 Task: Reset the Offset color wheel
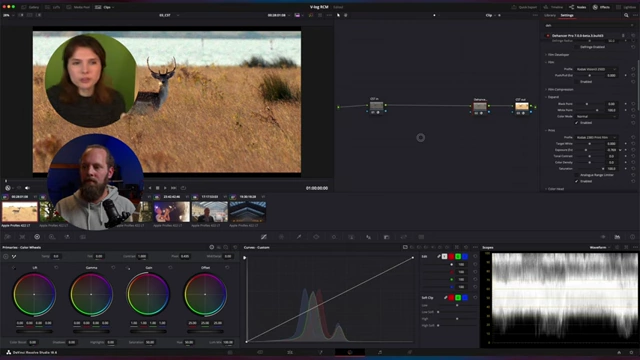click(x=227, y=268)
